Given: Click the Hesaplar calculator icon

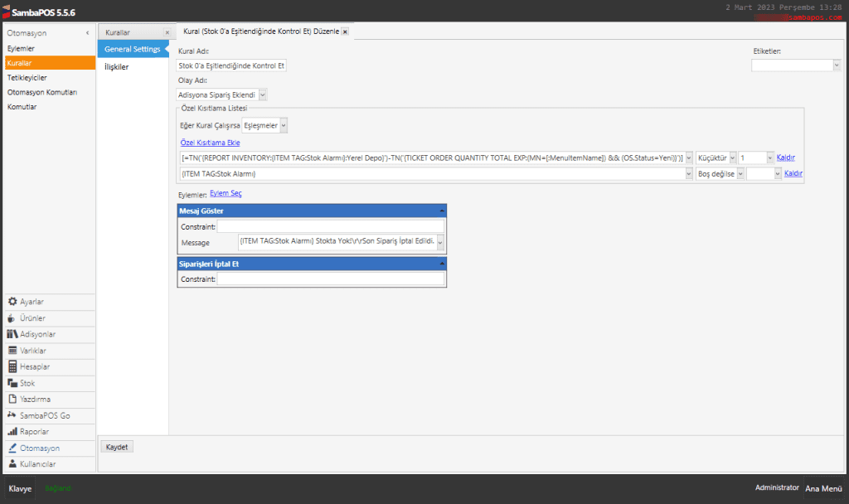Looking at the screenshot, I should coord(12,366).
